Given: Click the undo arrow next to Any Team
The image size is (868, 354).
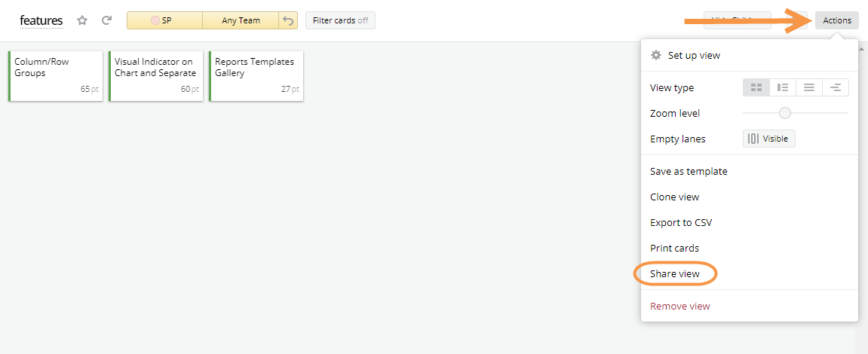Looking at the screenshot, I should pyautogui.click(x=288, y=20).
